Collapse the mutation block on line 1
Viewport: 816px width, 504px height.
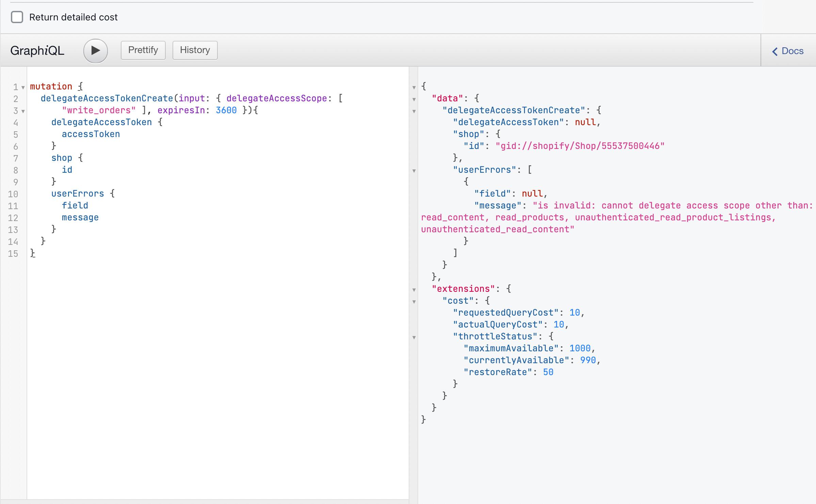[23, 87]
